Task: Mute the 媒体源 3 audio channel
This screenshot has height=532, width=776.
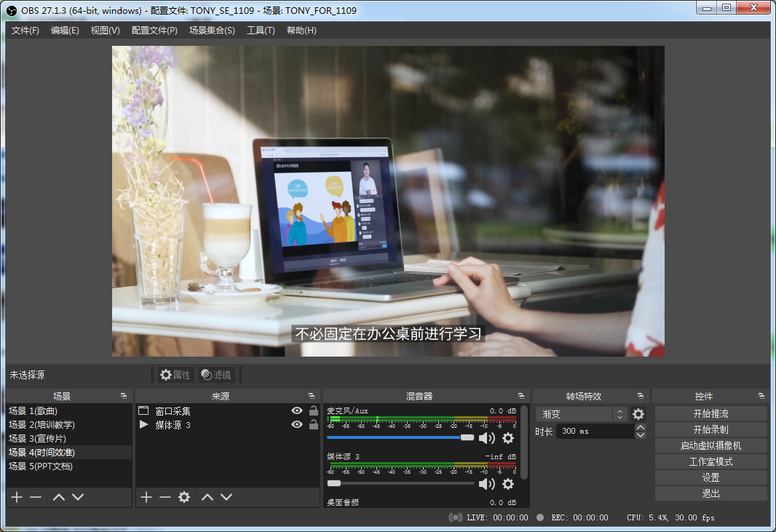Action: coord(487,483)
